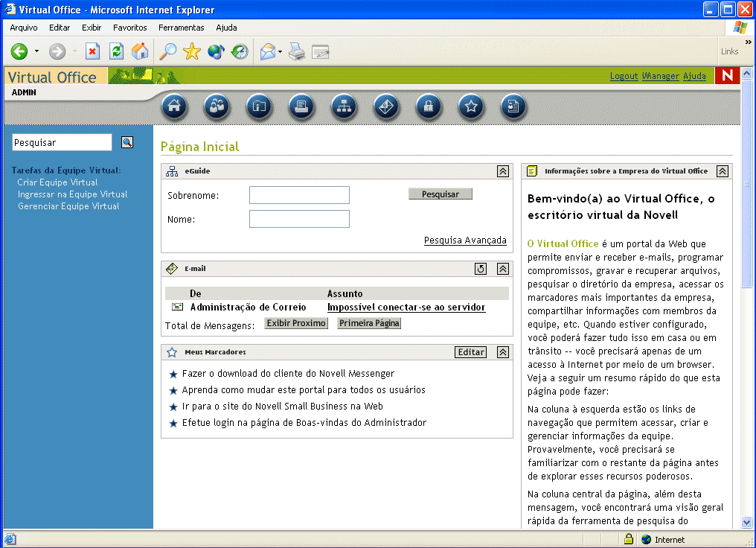Click the sidebar search magnifier button
756x548 pixels.
click(x=127, y=142)
